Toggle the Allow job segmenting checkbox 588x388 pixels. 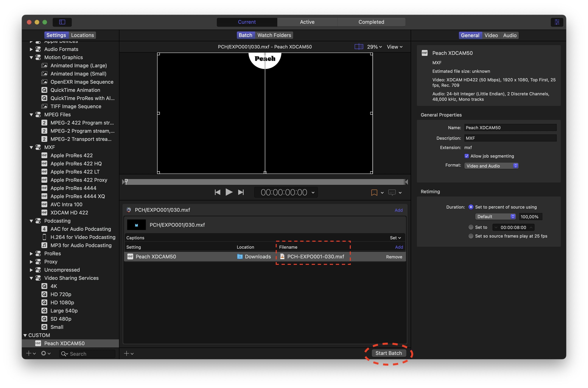[x=466, y=156]
